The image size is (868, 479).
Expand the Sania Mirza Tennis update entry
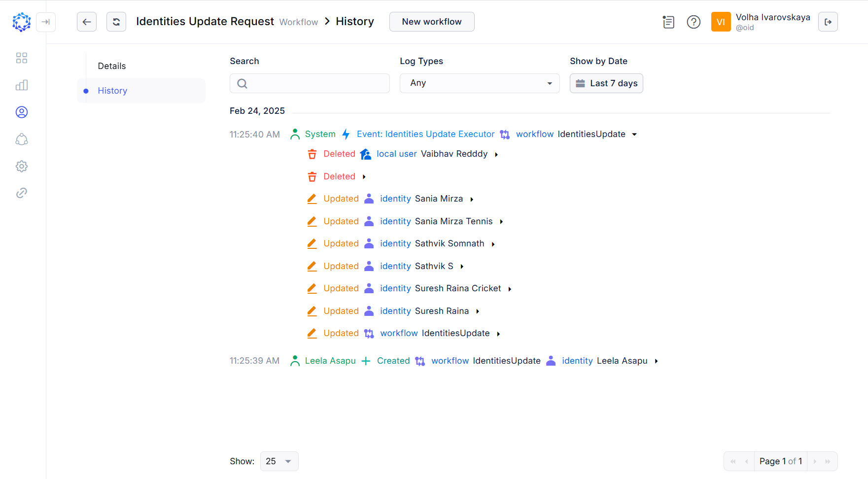pyautogui.click(x=501, y=221)
